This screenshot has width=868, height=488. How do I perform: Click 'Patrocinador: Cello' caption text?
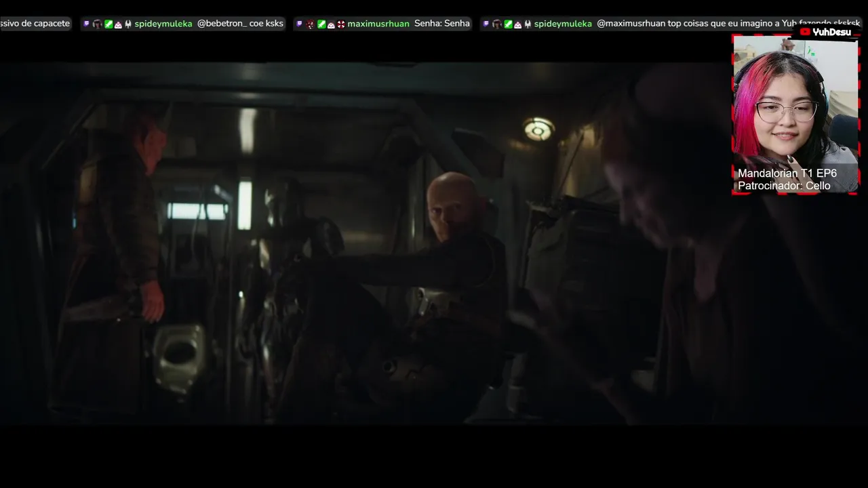[784, 186]
